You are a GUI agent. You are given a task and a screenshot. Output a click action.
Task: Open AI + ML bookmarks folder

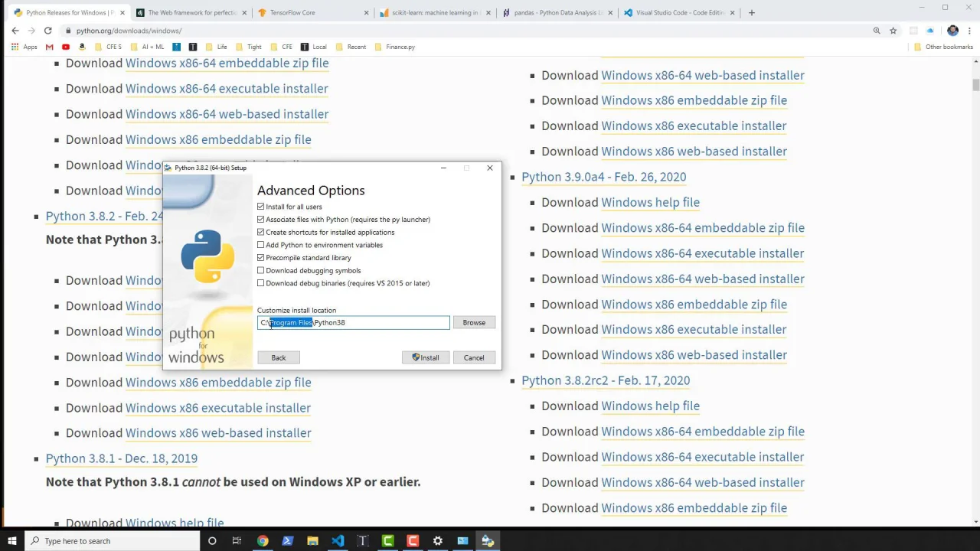(147, 47)
